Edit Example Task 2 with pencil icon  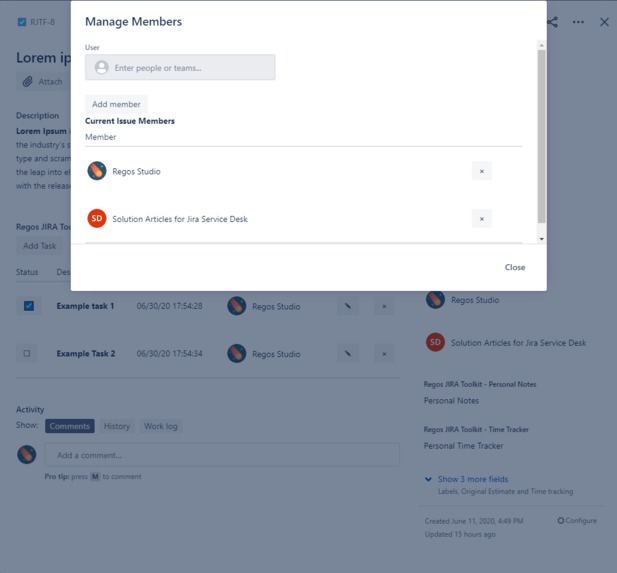point(348,353)
